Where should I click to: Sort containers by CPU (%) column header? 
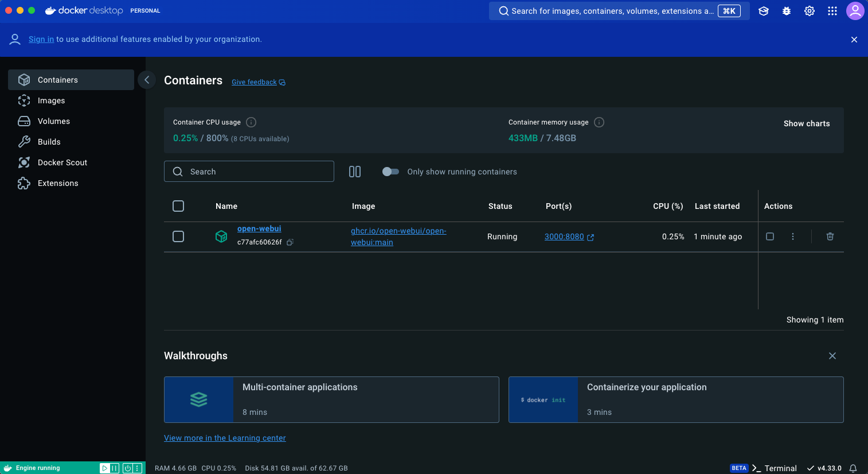pos(668,206)
